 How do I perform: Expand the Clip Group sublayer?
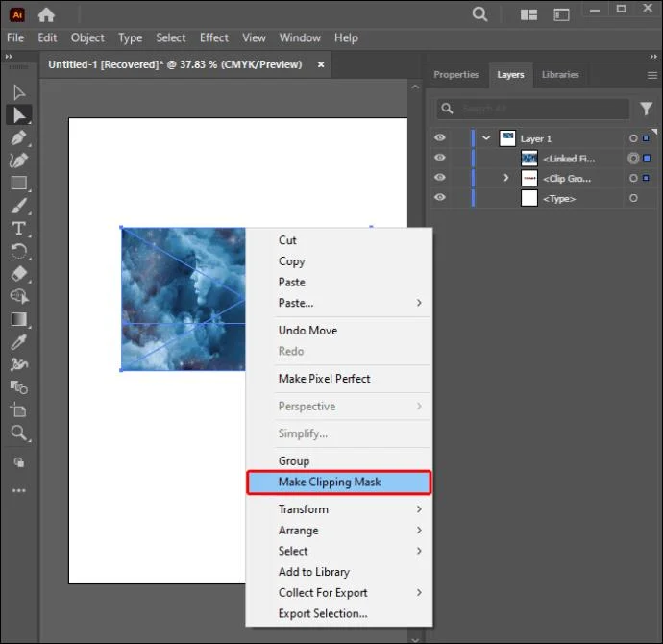tap(505, 178)
